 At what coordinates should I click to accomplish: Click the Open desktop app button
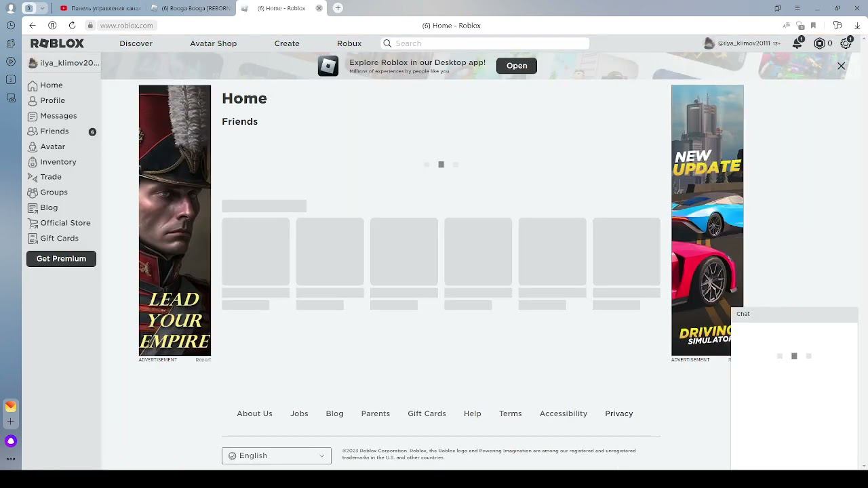click(x=517, y=66)
